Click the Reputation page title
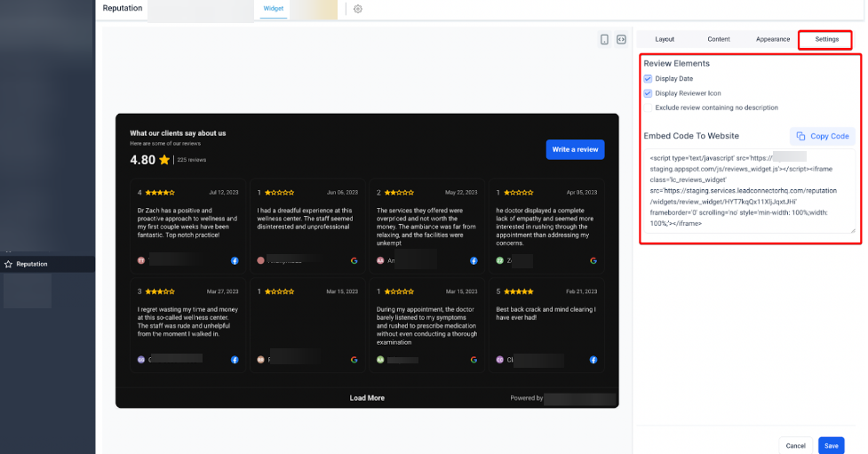This screenshot has width=868, height=454. [x=123, y=8]
